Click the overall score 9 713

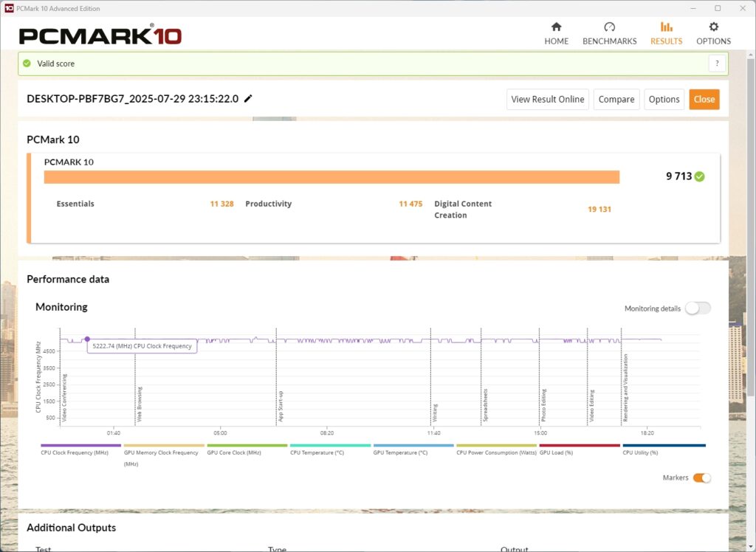point(679,176)
